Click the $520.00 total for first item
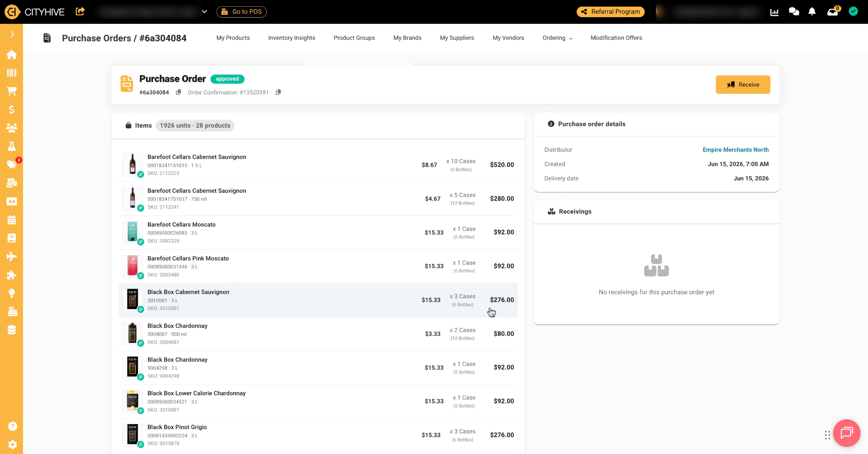The height and width of the screenshot is (454, 868). pyautogui.click(x=502, y=165)
